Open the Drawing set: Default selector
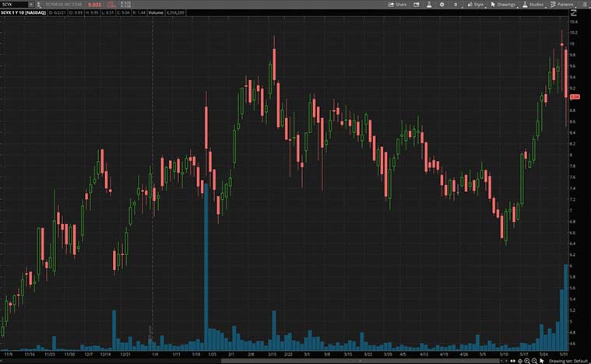The width and height of the screenshot is (591, 364). [568, 361]
